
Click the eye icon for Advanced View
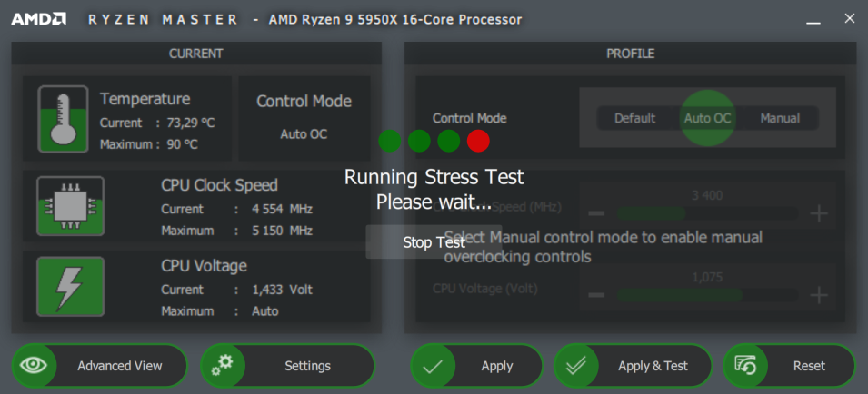click(x=35, y=366)
